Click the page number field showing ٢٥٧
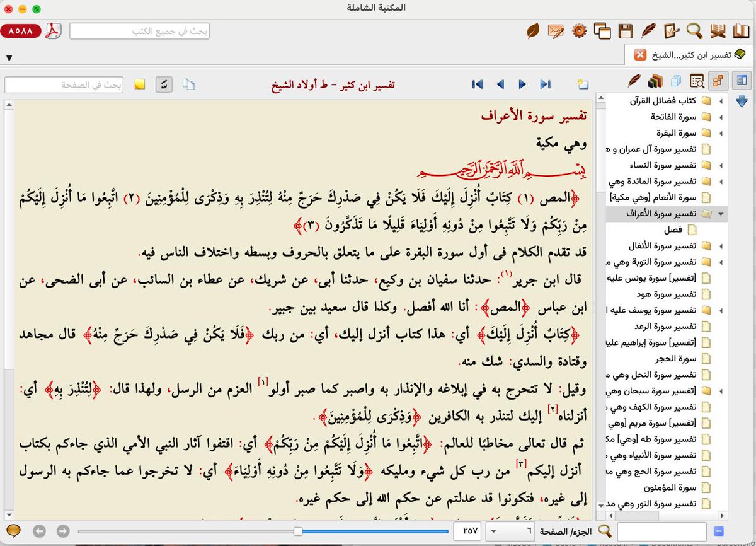The image size is (756, 546). click(x=468, y=531)
